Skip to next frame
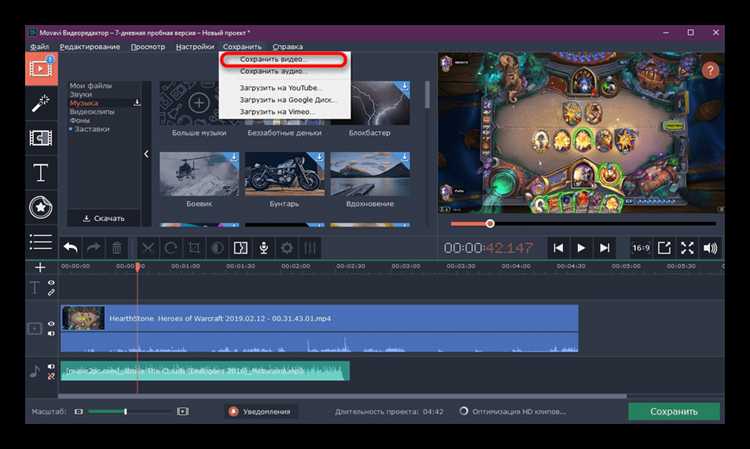 (605, 248)
